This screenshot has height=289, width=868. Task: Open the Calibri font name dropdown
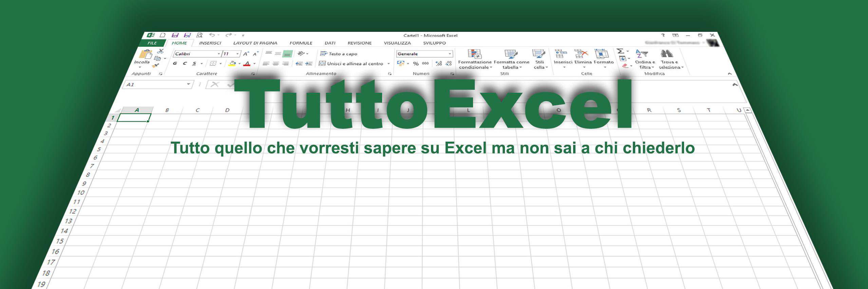pyautogui.click(x=219, y=54)
